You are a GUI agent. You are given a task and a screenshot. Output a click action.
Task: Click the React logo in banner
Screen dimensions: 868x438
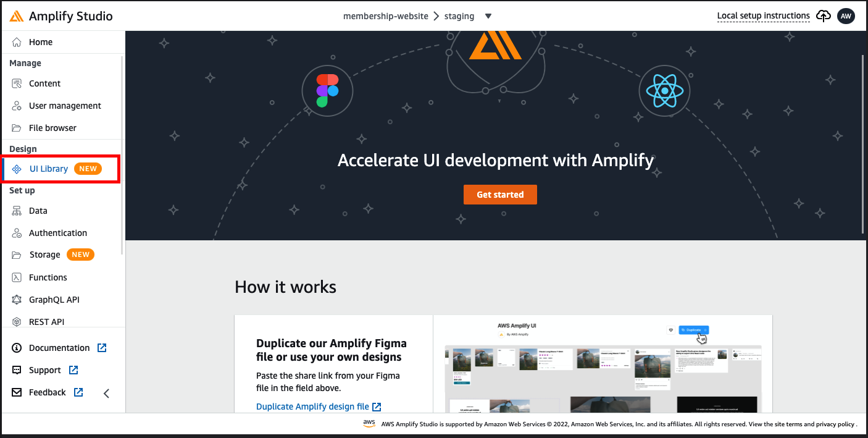pos(664,91)
